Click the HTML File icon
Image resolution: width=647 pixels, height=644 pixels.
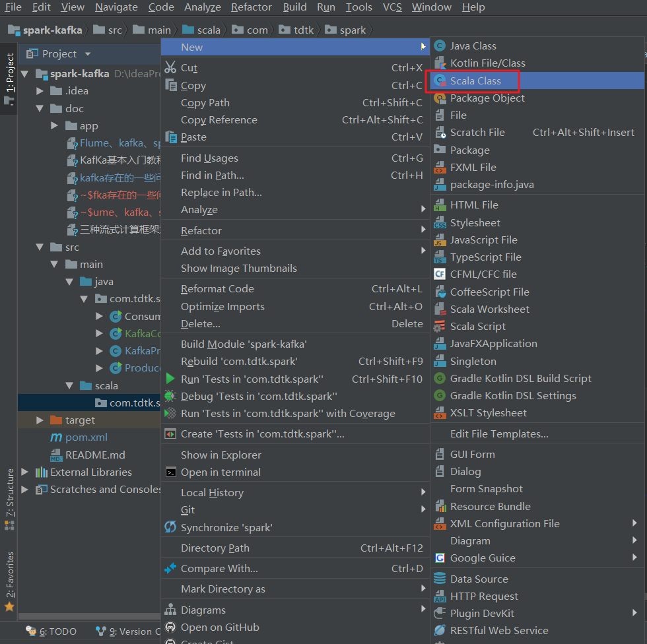(440, 205)
